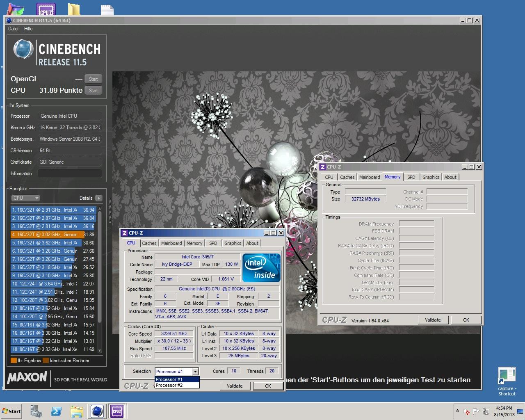Switch to Memory tab in front CPU-Z

click(194, 243)
